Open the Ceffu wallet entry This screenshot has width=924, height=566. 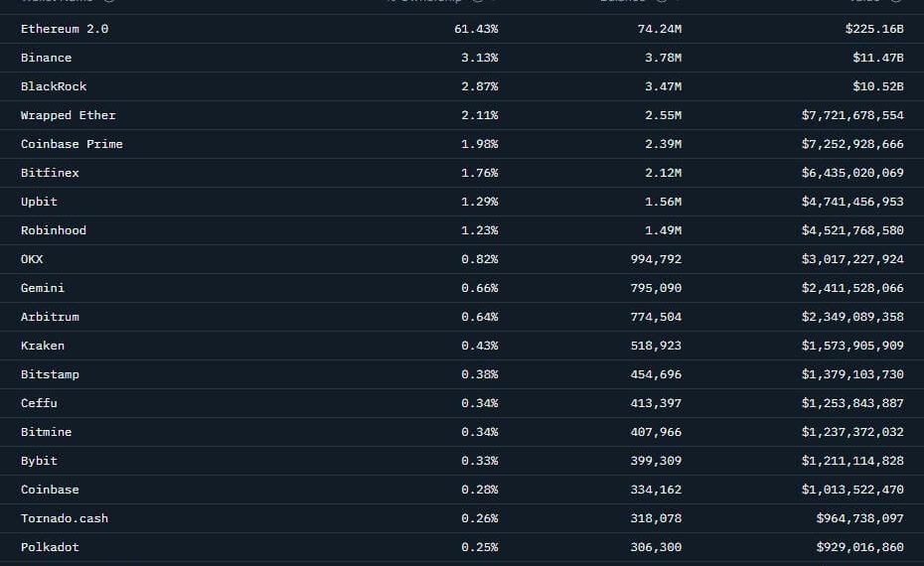click(x=39, y=403)
